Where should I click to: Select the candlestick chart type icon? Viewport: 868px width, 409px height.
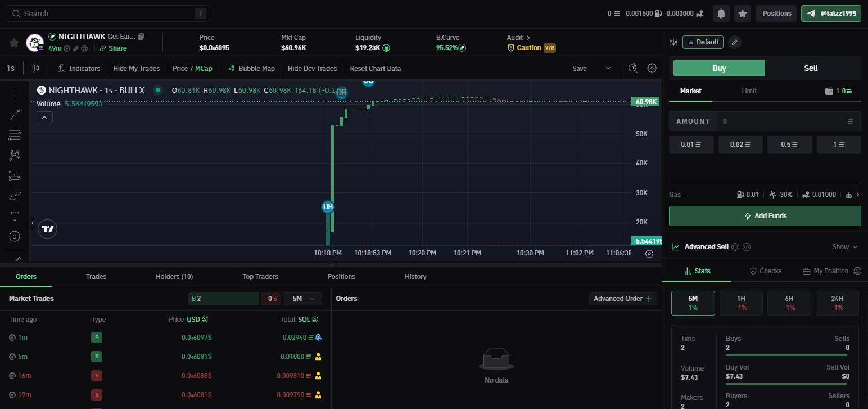click(36, 68)
